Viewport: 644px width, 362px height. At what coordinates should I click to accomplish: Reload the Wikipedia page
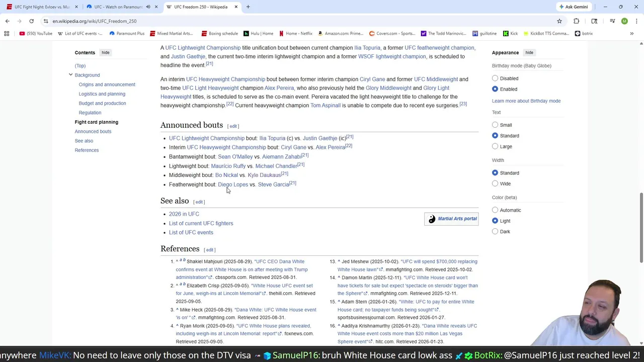[31, 21]
